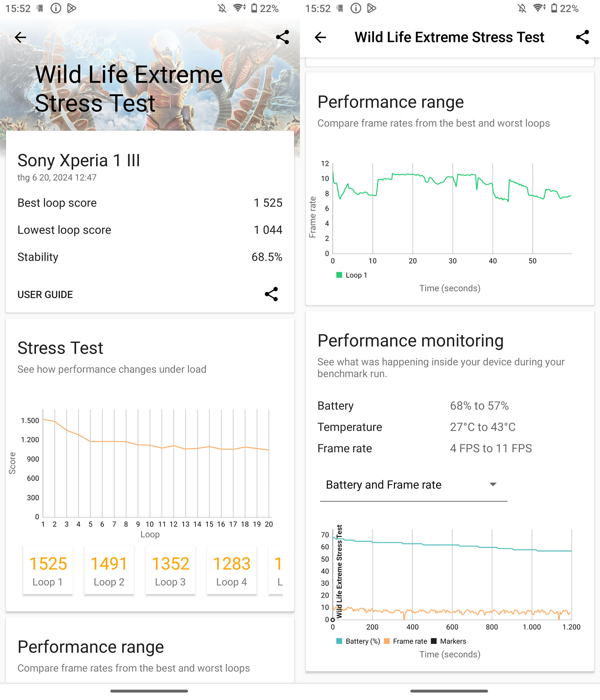This screenshot has height=700, width=600.
Task: Tap the Performance range heading on the left screen
Action: 91,647
